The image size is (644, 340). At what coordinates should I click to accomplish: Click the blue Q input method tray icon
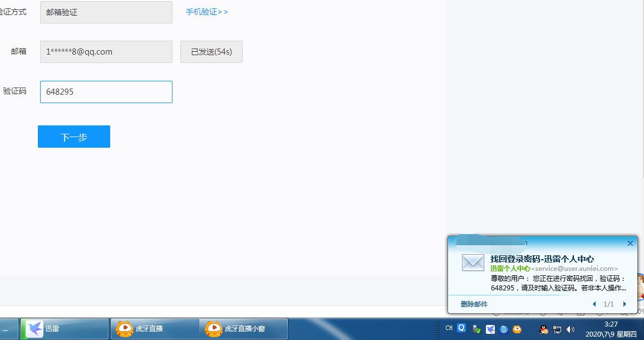point(460,329)
